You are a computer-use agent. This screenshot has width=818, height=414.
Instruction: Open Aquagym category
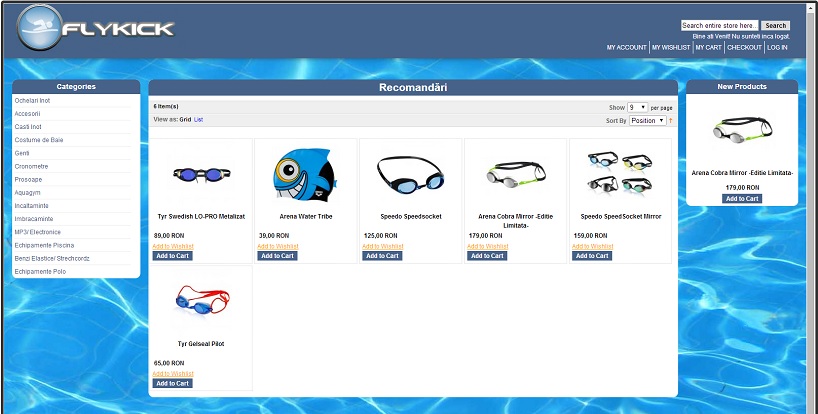pos(28,193)
